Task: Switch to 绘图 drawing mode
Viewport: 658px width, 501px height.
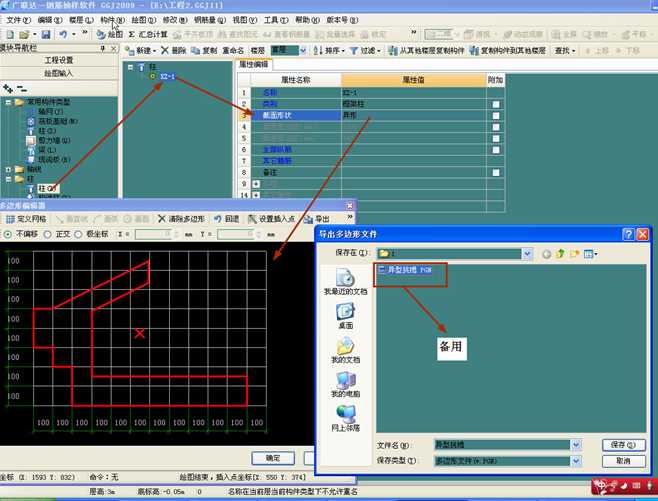Action: 110,34
